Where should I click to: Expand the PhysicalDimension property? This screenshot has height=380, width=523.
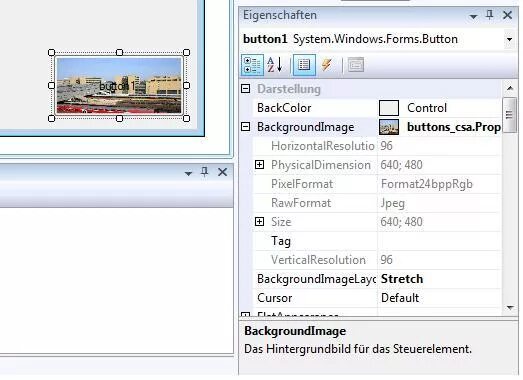[259, 165]
